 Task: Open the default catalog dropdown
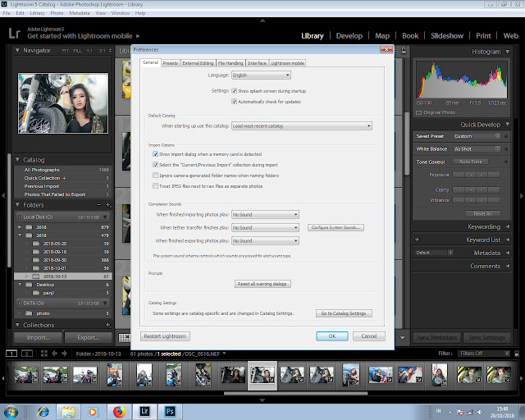pos(302,126)
